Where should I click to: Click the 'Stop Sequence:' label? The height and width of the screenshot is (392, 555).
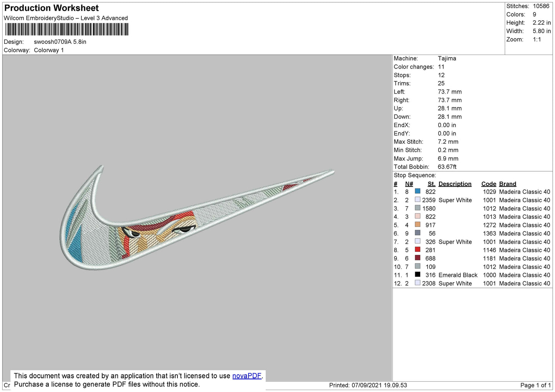(x=415, y=175)
